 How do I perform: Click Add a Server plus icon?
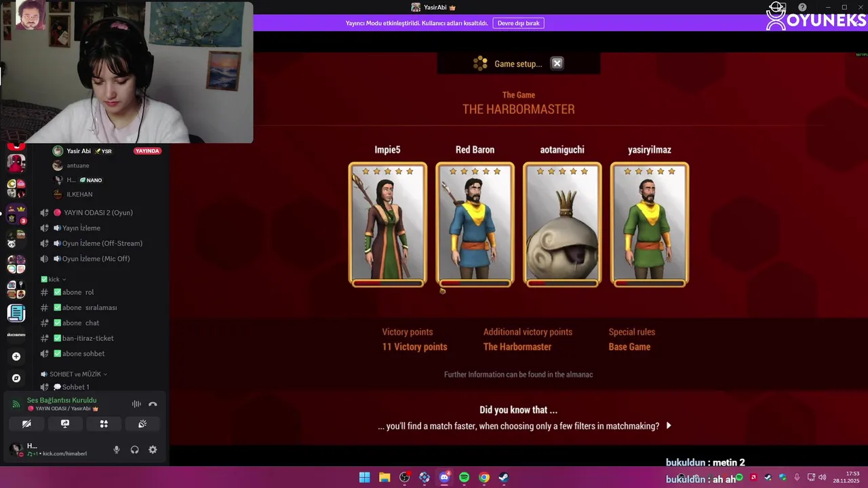point(16,357)
